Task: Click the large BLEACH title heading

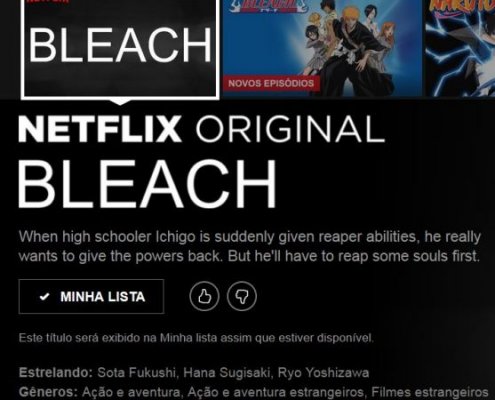Action: 148,184
